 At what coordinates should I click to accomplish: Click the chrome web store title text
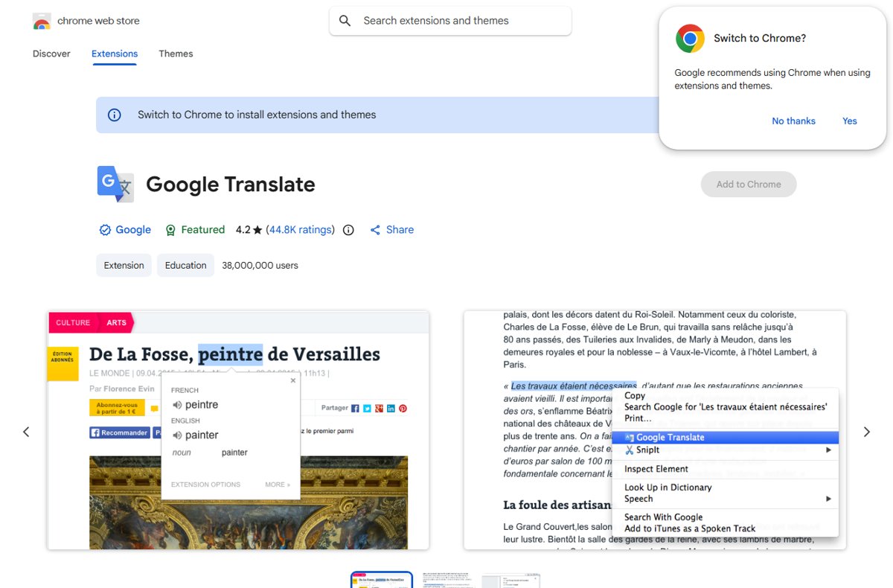(98, 21)
